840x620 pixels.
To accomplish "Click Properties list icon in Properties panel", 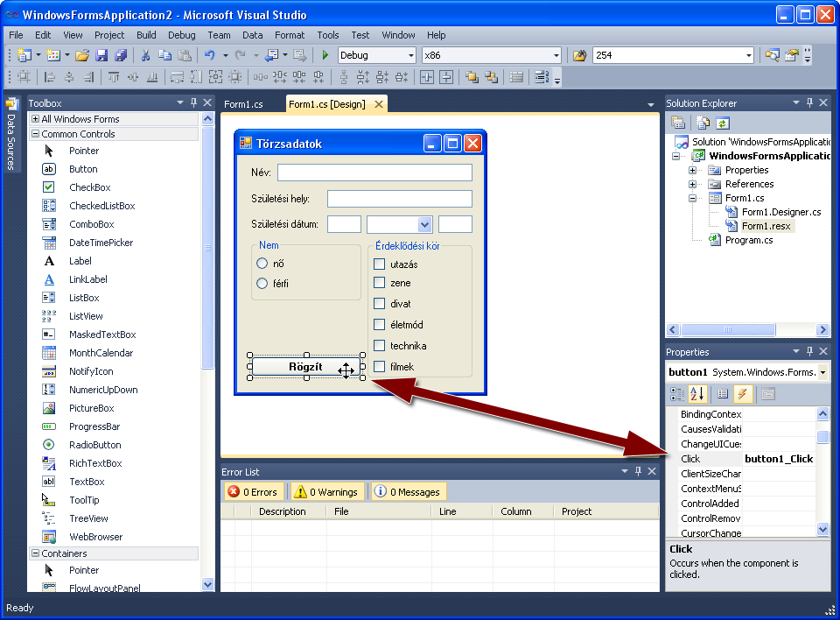I will (723, 394).
